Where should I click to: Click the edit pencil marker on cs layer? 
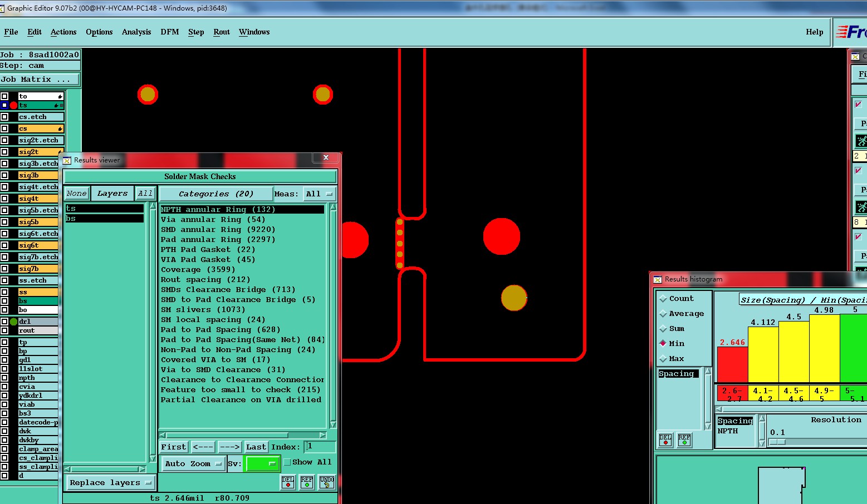pos(60,129)
